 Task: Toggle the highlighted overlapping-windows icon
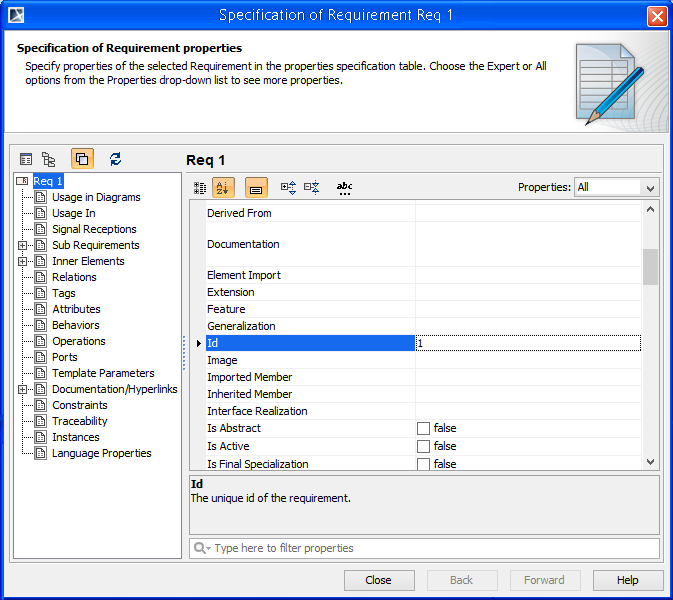(x=82, y=159)
